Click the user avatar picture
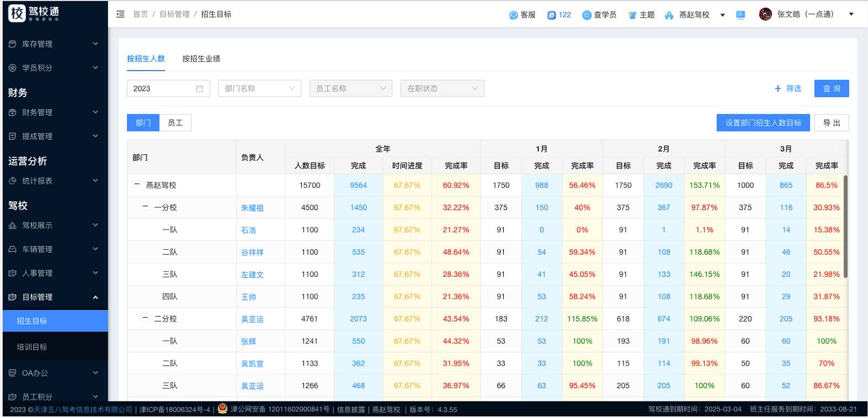 click(x=765, y=14)
